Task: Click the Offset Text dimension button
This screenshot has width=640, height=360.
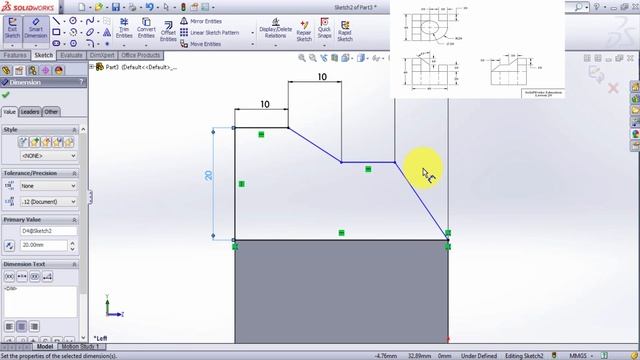Action: [47, 277]
